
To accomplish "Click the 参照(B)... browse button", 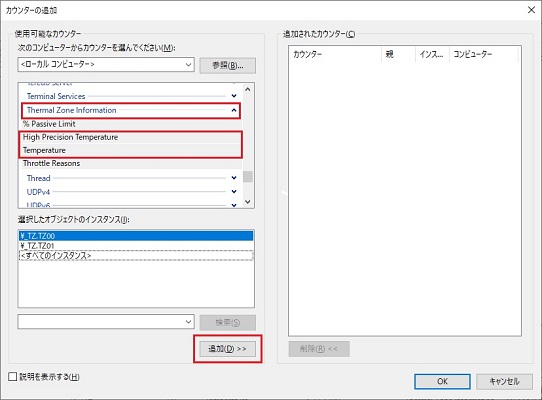I will click(228, 65).
